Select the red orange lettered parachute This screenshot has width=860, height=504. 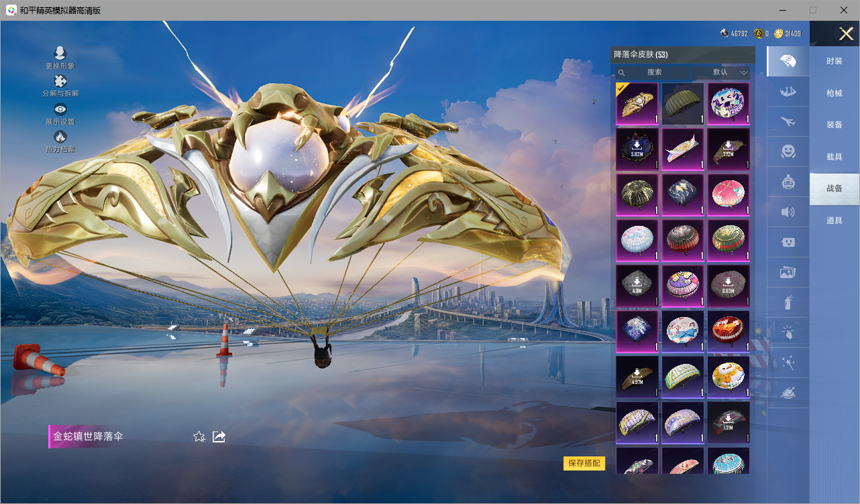tap(729, 331)
